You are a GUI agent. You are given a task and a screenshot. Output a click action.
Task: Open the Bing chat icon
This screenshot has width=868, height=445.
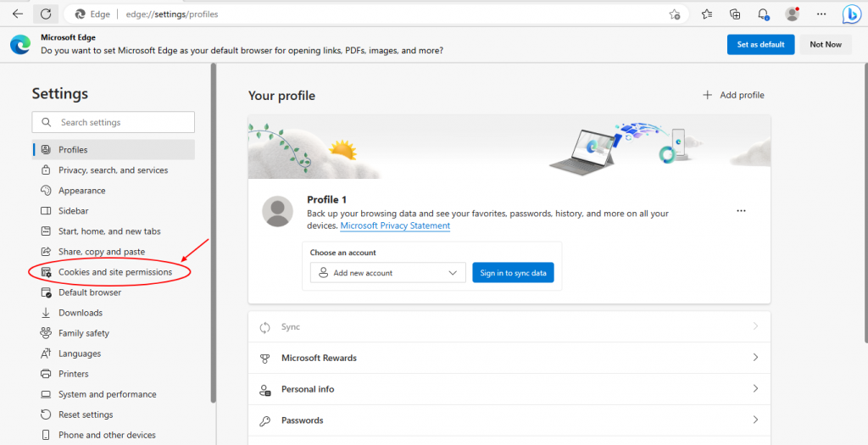pyautogui.click(x=851, y=14)
